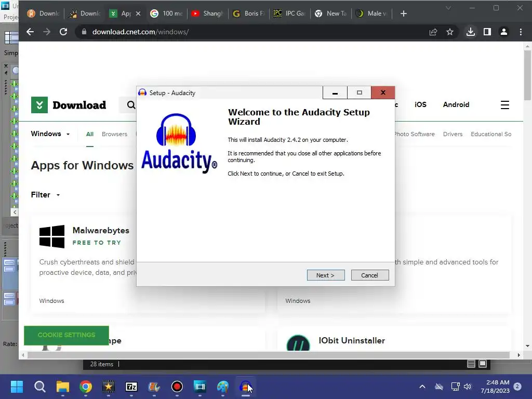This screenshot has width=532, height=399.
Task: Show hidden system tray icons
Action: point(422,387)
